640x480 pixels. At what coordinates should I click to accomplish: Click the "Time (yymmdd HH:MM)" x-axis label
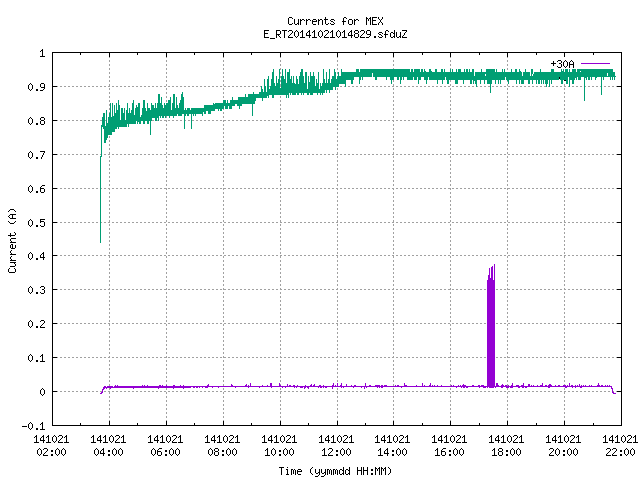(x=335, y=471)
